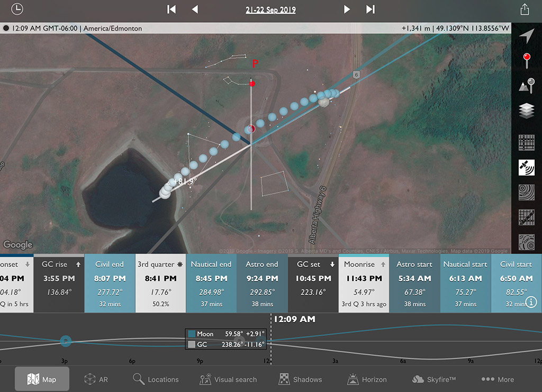Open the info icon on events strip
542x392 pixels.
(x=531, y=302)
